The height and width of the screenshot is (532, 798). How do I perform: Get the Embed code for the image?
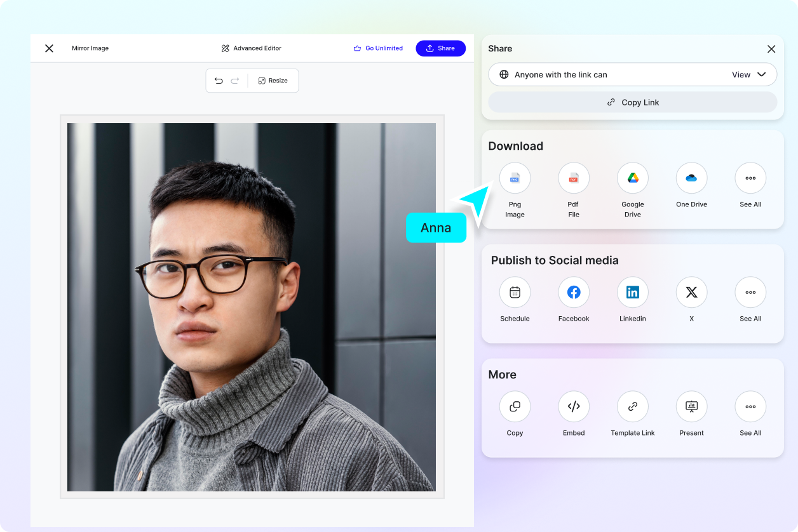pos(573,406)
